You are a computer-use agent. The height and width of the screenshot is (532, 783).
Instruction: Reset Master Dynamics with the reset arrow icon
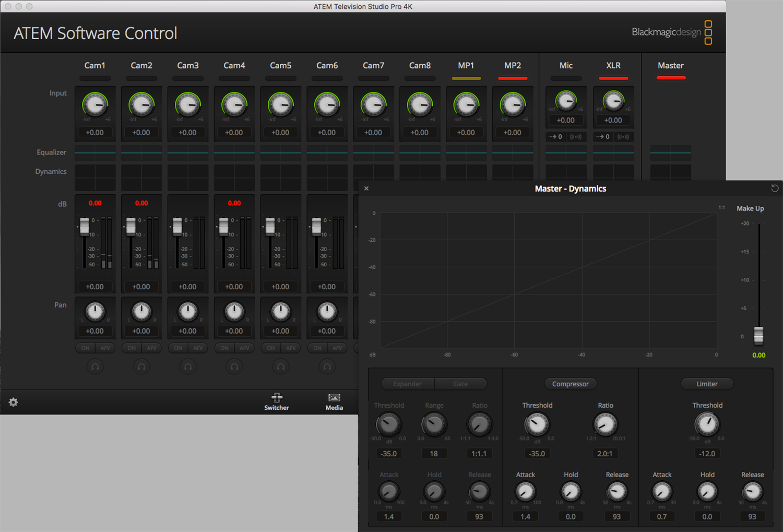775,188
